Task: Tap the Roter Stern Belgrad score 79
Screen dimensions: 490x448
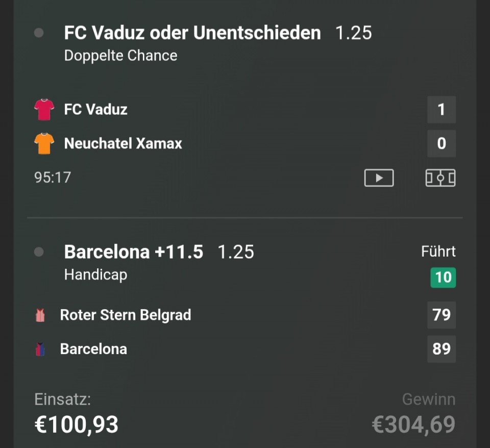Action: click(x=442, y=315)
